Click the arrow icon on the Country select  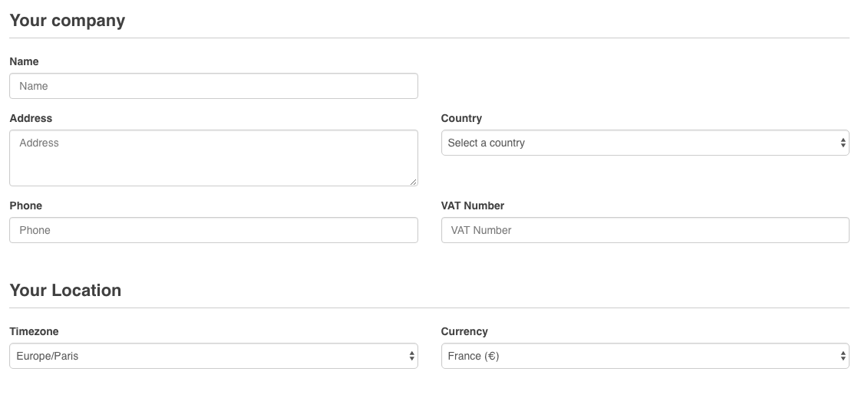[x=843, y=143]
